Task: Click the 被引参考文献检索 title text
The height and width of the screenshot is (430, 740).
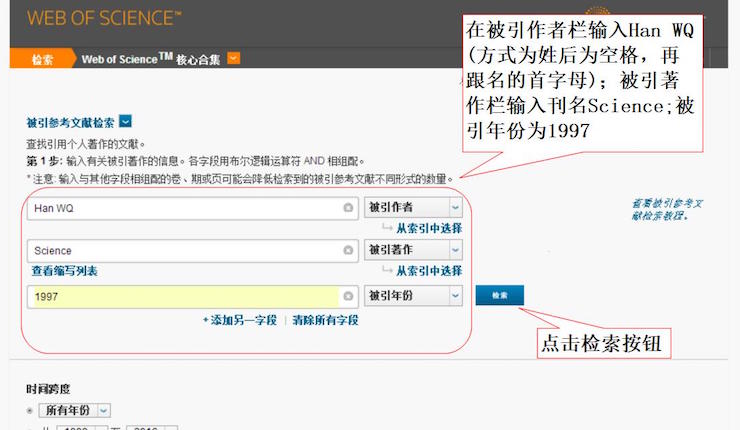Action: click(70, 123)
